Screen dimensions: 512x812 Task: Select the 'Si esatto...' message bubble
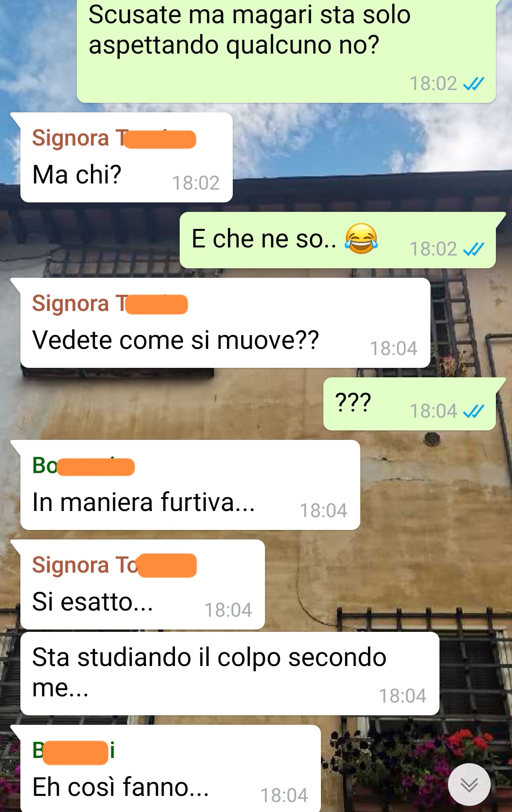142,584
